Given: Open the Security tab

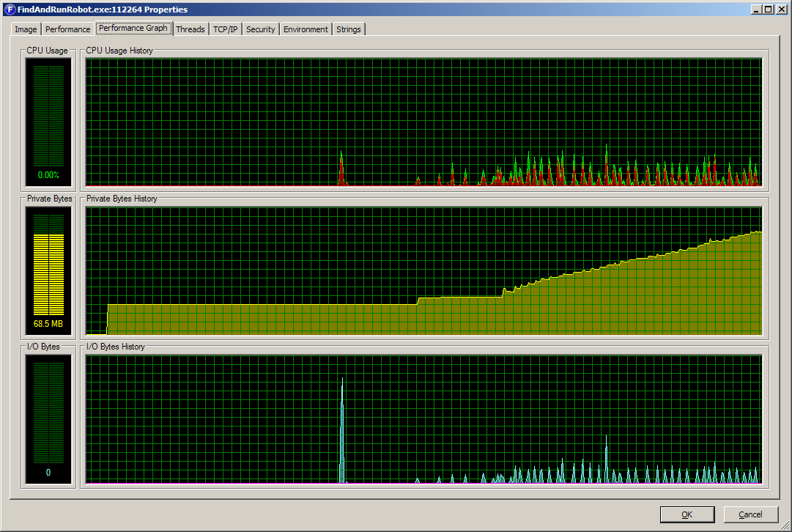Looking at the screenshot, I should (x=260, y=29).
